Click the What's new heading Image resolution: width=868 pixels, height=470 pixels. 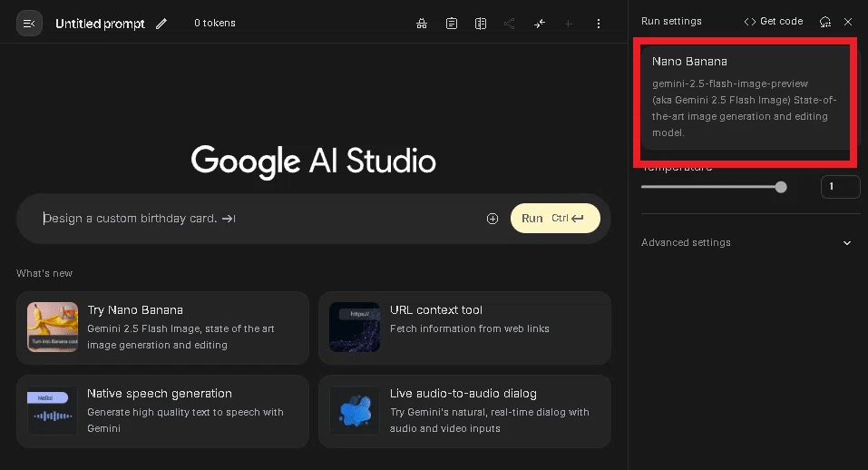44,273
